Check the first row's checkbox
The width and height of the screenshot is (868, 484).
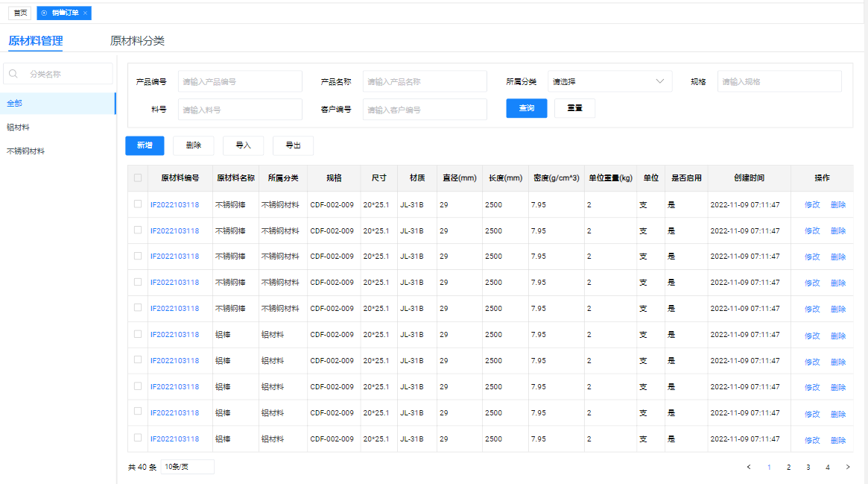pos(138,204)
